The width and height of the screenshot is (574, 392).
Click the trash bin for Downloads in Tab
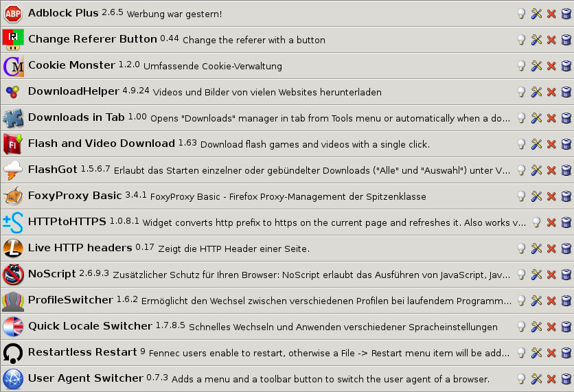pyautogui.click(x=566, y=118)
